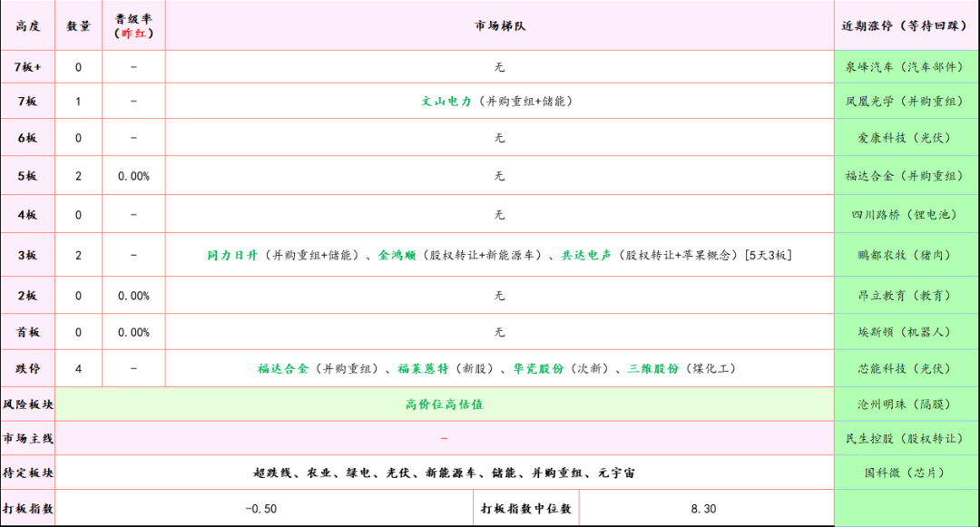Screen dimensions: 980x527
Task: Click the 高价位高估值 risk sector cell
Action: point(445,404)
